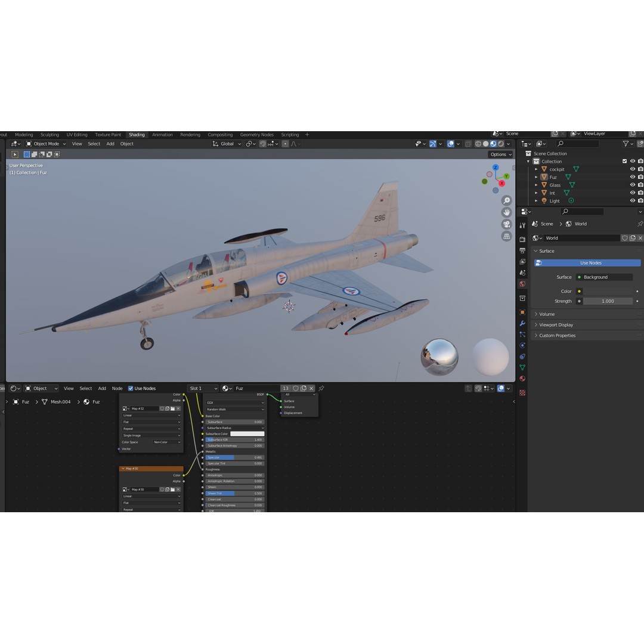Image resolution: width=644 pixels, height=644 pixels.
Task: Open the Particles properties tab
Action: 522,335
